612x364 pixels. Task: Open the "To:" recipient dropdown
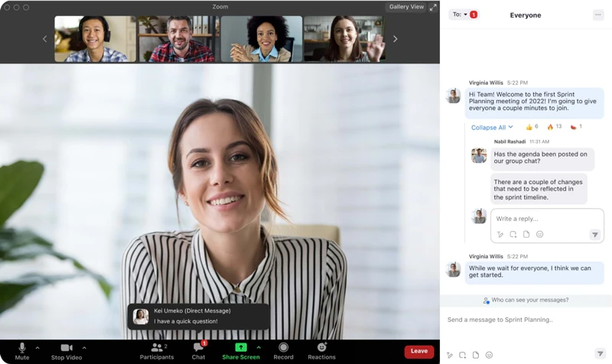(x=461, y=15)
